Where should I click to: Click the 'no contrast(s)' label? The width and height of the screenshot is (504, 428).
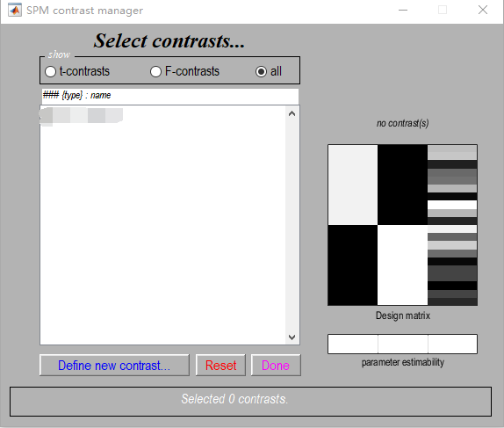click(x=402, y=123)
